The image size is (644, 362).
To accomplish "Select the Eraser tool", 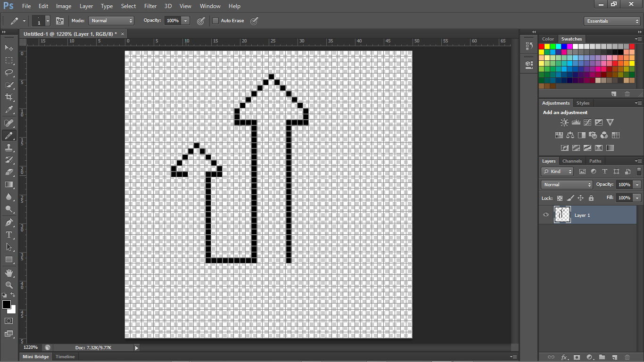I will click(x=9, y=172).
